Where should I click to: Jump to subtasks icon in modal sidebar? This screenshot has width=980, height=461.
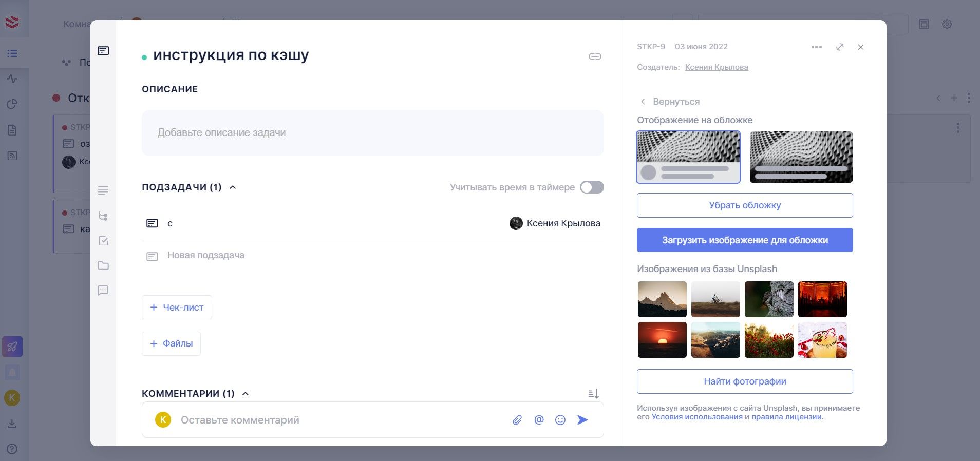(103, 216)
